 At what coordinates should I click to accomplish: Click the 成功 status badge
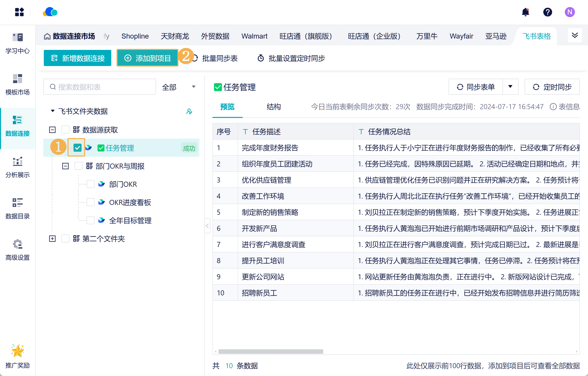[189, 148]
